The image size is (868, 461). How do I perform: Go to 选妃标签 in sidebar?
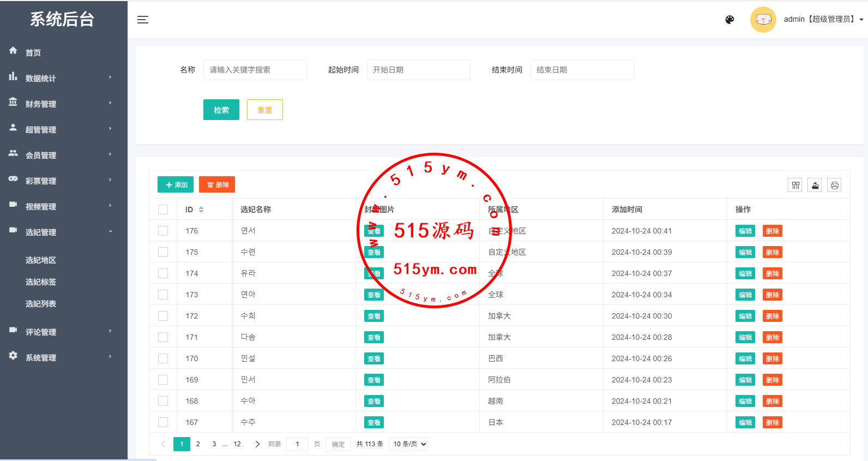41,282
